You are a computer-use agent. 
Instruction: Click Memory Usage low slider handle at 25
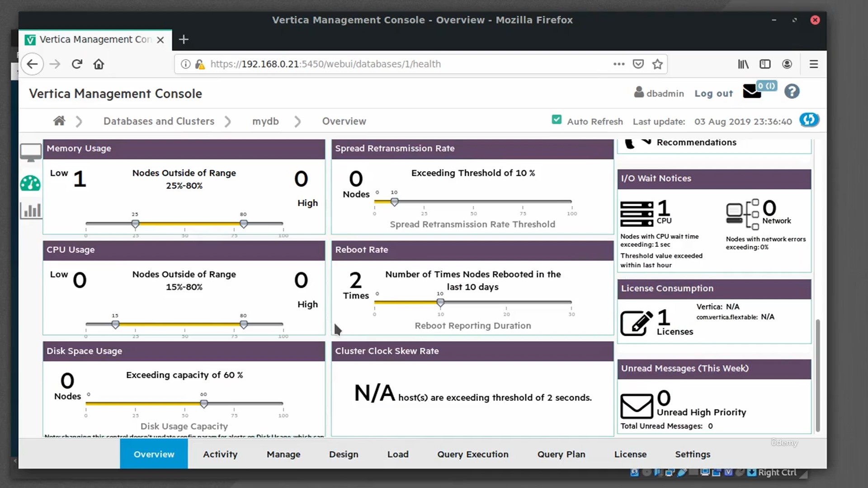[135, 224]
